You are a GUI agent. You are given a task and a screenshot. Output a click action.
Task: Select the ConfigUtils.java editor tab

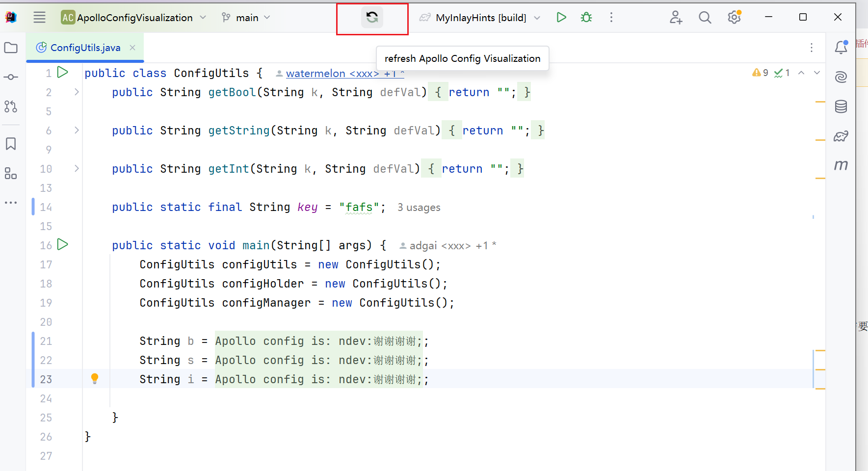click(x=85, y=48)
